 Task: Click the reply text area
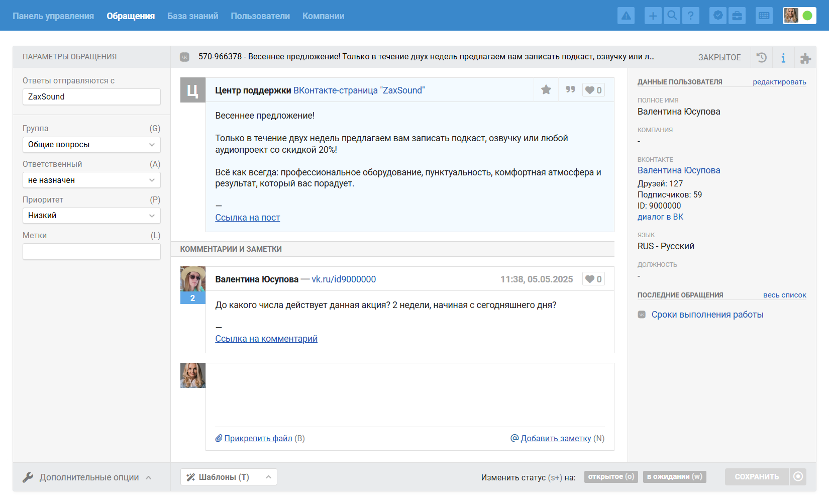409,394
